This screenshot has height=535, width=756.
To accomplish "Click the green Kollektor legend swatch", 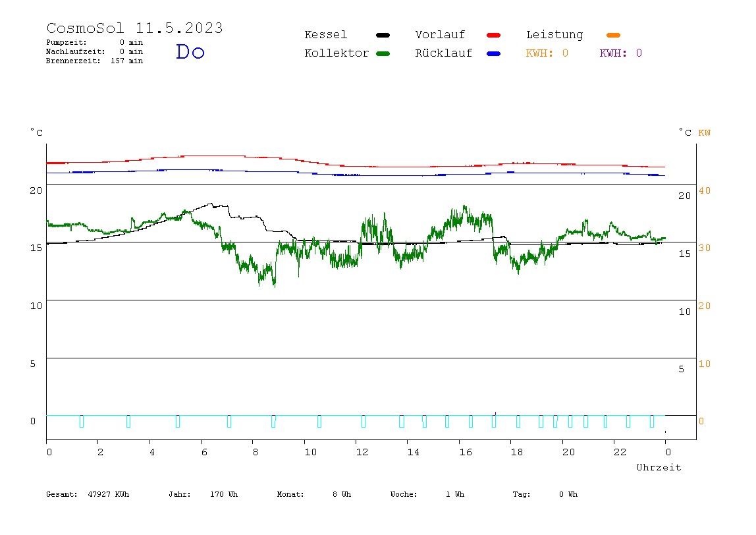I will pyautogui.click(x=383, y=53).
